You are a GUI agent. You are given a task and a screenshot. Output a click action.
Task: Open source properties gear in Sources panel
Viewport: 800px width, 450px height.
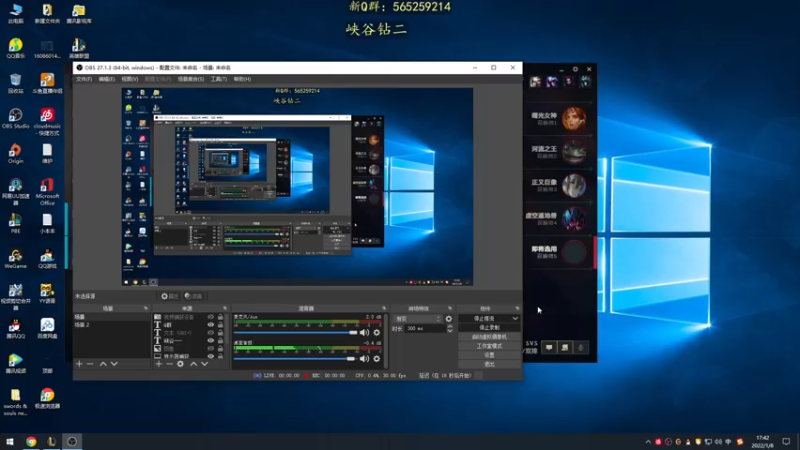[x=181, y=364]
